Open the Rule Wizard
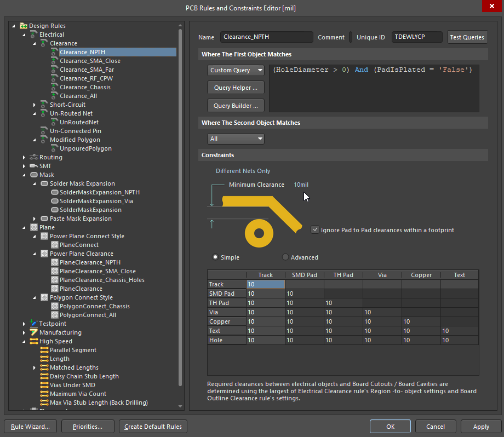The height and width of the screenshot is (437, 504). (30, 426)
